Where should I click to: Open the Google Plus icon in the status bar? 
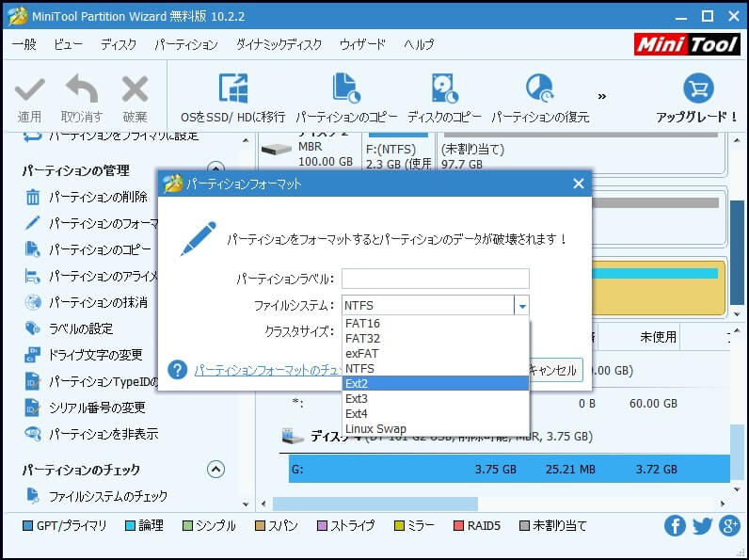[x=729, y=526]
